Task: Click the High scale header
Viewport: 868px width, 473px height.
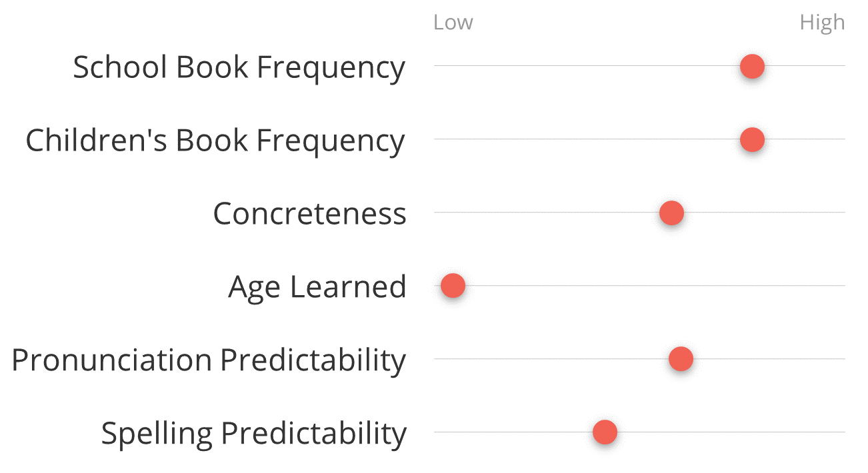Action: pos(822,23)
